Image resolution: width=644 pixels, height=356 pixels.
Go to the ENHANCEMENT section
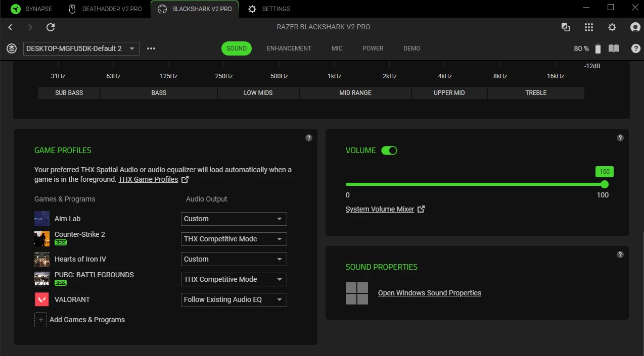click(x=289, y=48)
